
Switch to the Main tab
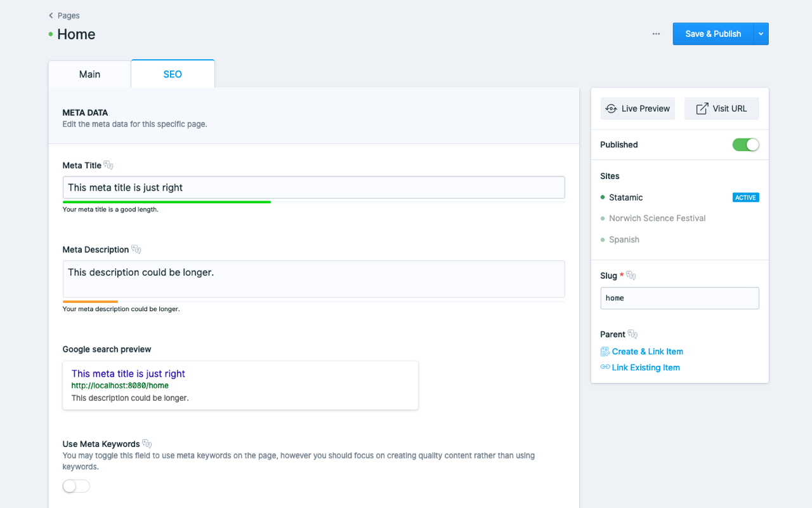(x=89, y=74)
